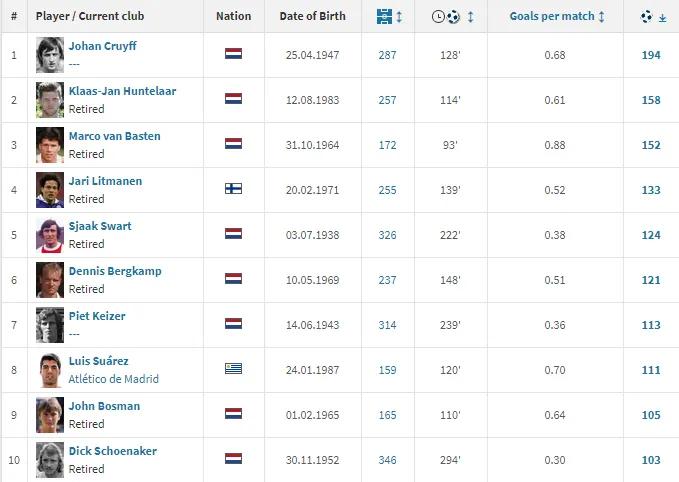Open Piet Keizer profile link
The width and height of the screenshot is (679, 482).
pyautogui.click(x=96, y=316)
